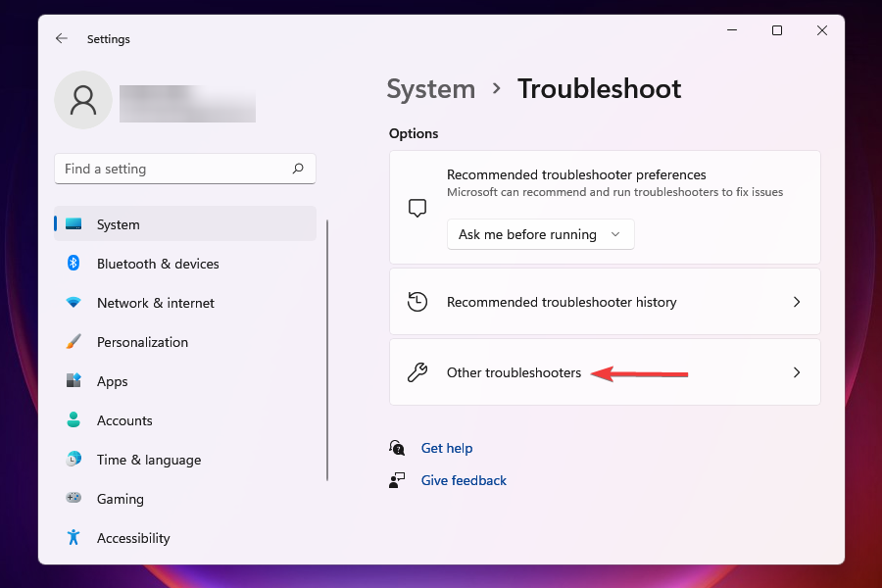Image resolution: width=882 pixels, height=588 pixels.
Task: Click the user profile avatar
Action: click(x=83, y=100)
